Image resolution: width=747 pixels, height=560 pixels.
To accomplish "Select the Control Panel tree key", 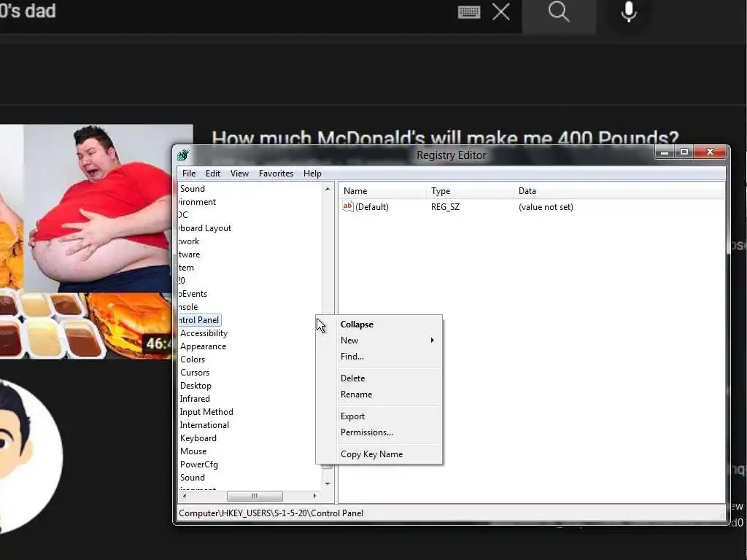I will 199,320.
